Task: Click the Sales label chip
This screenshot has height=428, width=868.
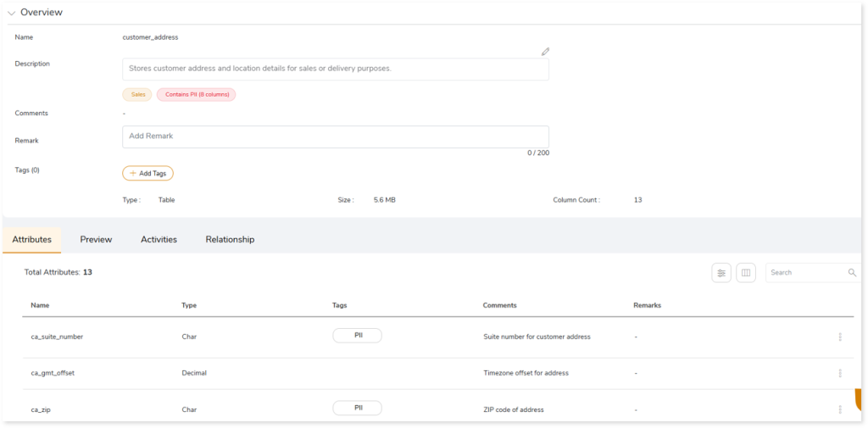Action: tap(137, 95)
